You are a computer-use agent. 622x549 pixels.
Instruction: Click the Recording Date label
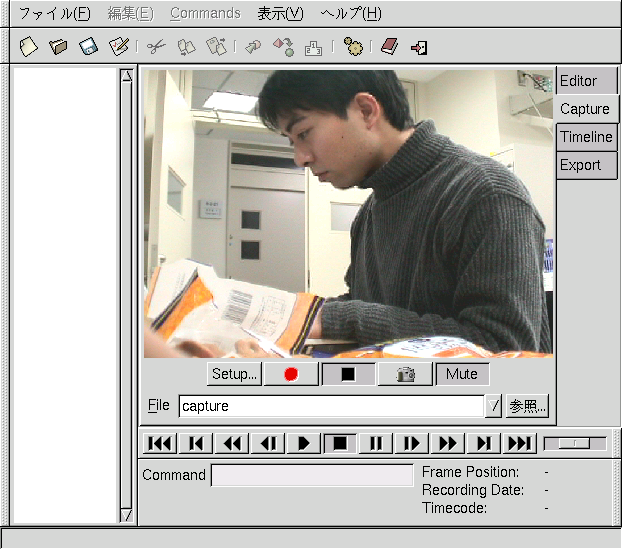pyautogui.click(x=473, y=490)
